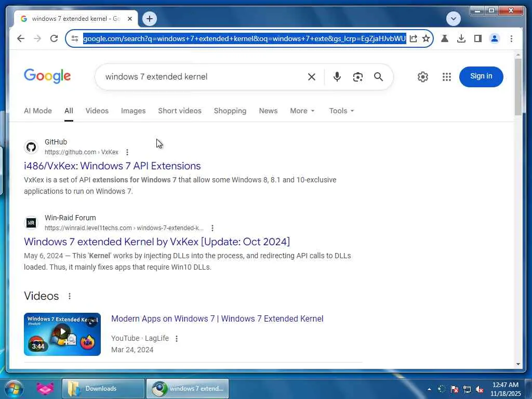Open 'i486/VxKex: Windows 7 API Extensions' link
532x399 pixels.
(x=112, y=166)
